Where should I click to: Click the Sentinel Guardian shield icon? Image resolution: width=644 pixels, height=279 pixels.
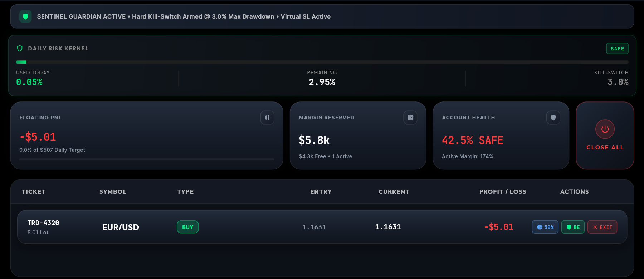click(x=25, y=16)
